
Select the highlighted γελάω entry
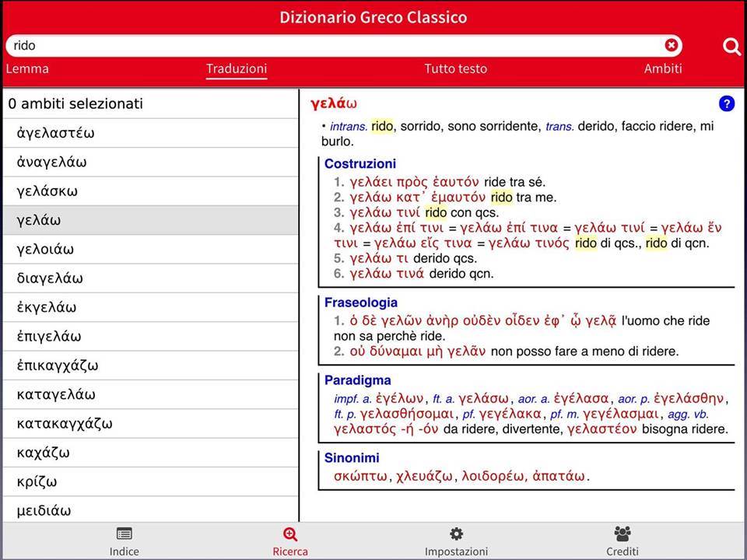(150, 220)
